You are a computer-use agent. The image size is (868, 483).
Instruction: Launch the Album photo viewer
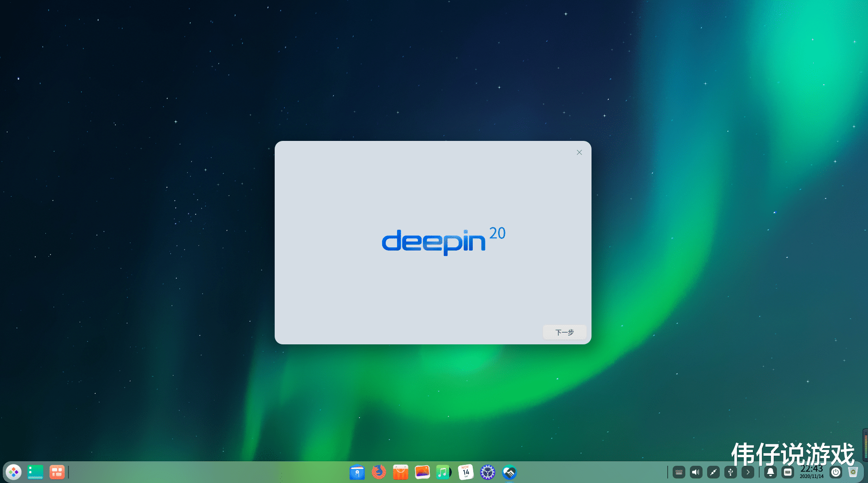click(x=422, y=472)
